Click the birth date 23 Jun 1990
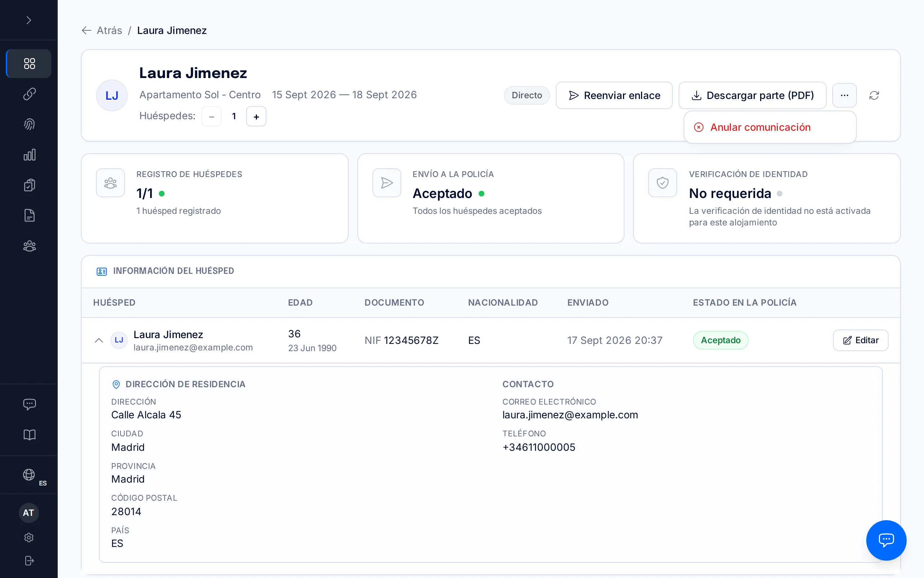The image size is (924, 578). (312, 348)
